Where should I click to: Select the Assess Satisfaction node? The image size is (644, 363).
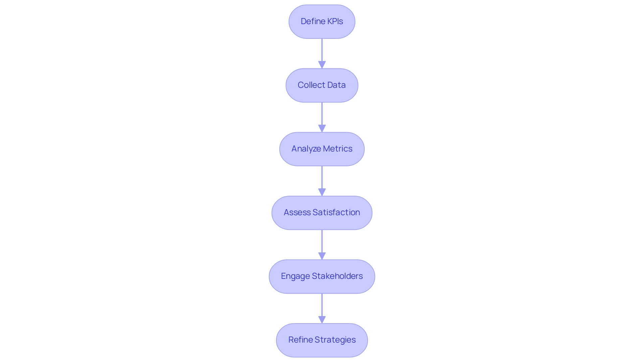322,212
